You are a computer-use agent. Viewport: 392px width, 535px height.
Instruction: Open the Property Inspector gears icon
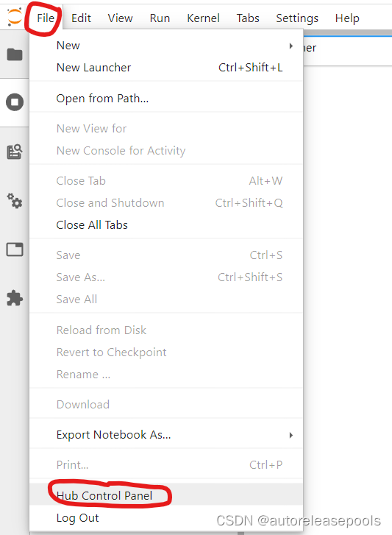[x=15, y=201]
